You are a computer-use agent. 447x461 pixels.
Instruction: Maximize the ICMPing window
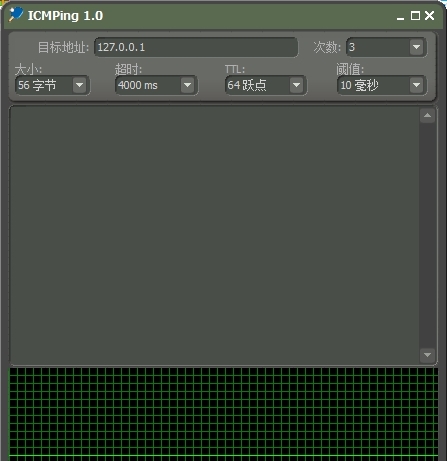pyautogui.click(x=415, y=16)
